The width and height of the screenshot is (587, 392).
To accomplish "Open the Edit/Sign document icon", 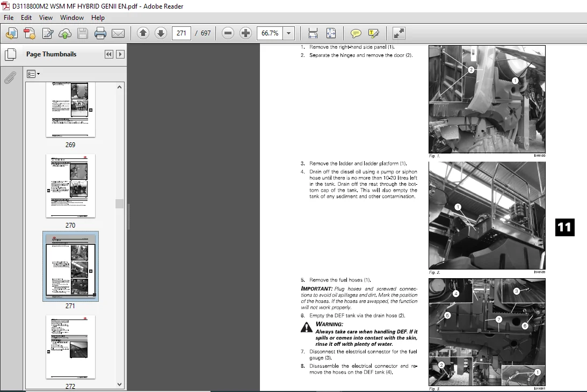I will [x=48, y=33].
